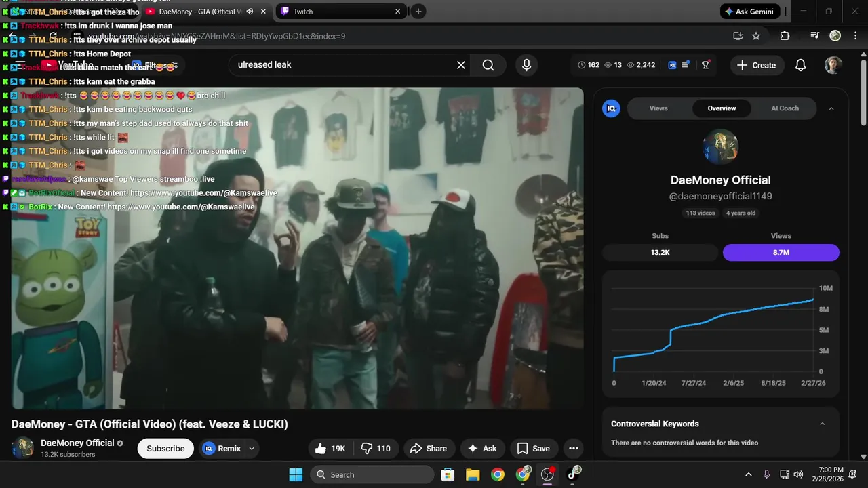Open File Explorer from the taskbar
Viewport: 868px width, 488px height.
tap(473, 474)
